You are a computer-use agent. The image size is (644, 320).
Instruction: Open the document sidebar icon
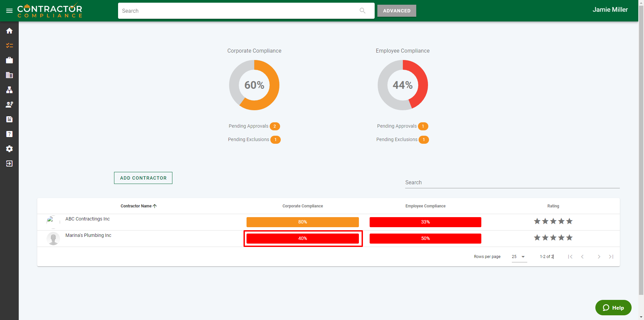click(9, 119)
